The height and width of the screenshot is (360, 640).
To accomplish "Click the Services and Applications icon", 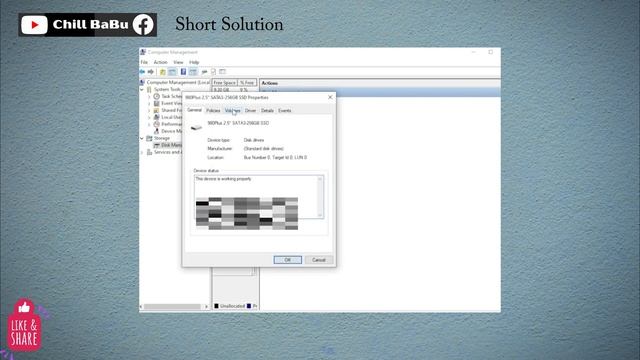I will pyautogui.click(x=149, y=152).
